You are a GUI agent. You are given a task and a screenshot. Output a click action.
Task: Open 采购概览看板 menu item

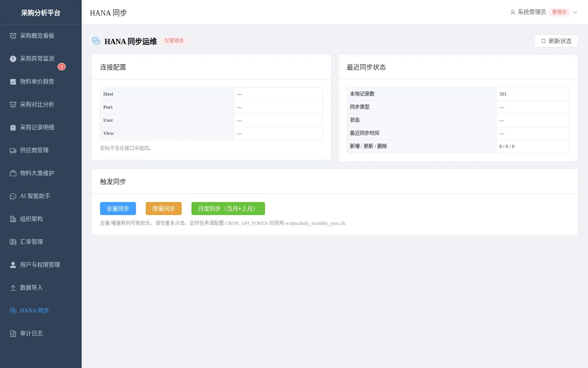click(41, 36)
